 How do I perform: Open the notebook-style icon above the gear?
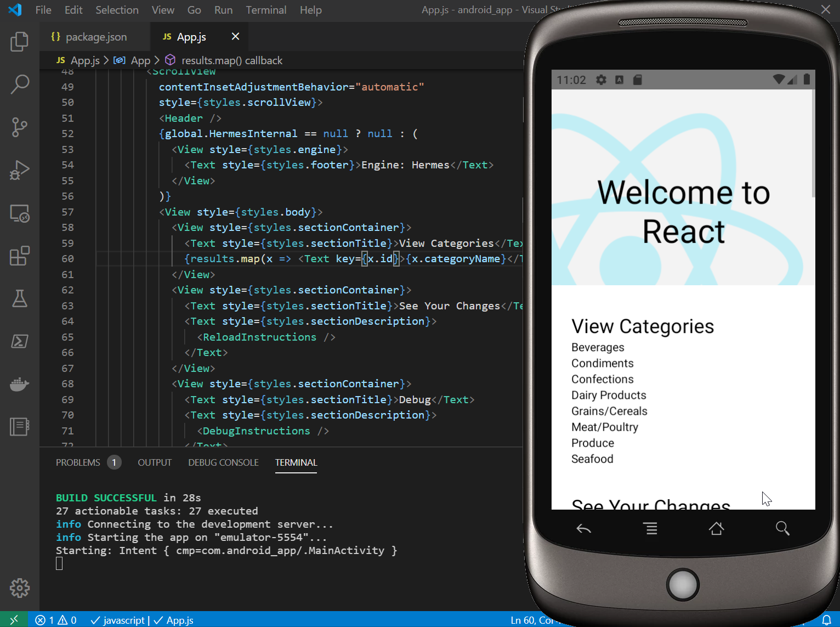click(x=20, y=426)
